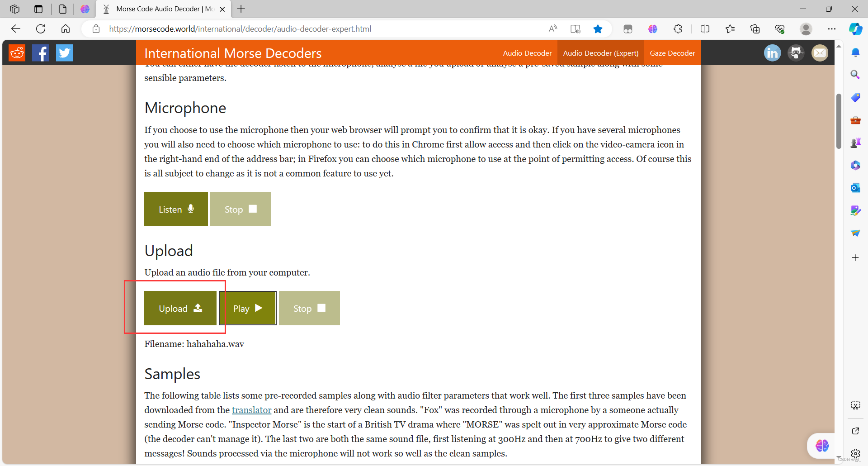Click the floating brain assistant button
Image resolution: width=868 pixels, height=466 pixels.
coord(822,446)
